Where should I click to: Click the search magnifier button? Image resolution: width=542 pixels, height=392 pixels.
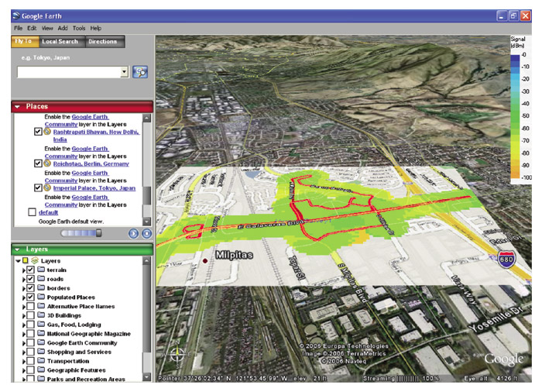(140, 72)
